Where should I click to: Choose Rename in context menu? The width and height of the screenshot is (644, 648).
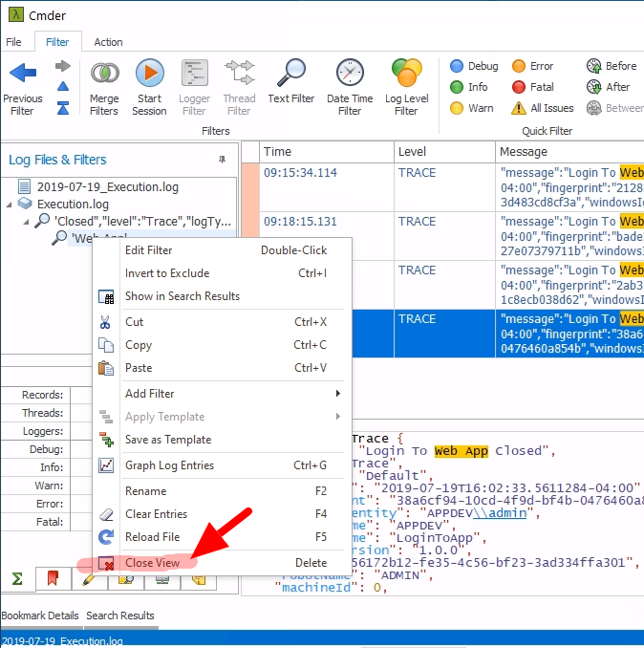[223, 491]
